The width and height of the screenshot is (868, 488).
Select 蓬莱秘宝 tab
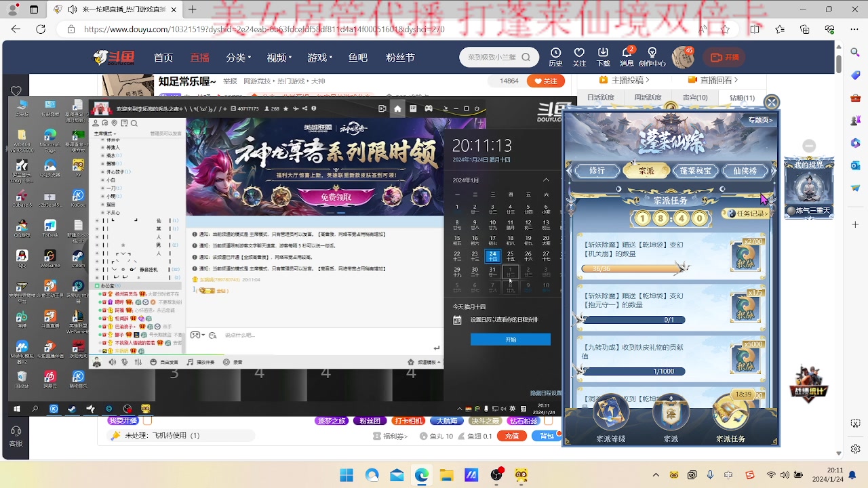pos(696,171)
